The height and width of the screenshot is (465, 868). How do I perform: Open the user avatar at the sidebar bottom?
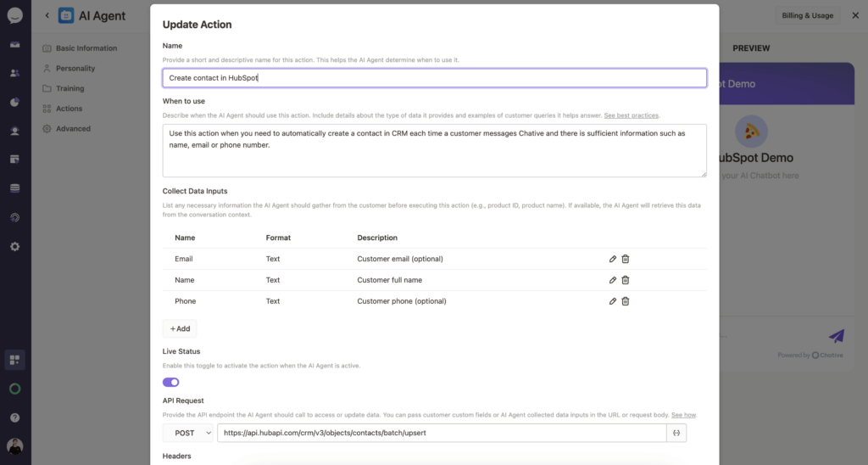pyautogui.click(x=15, y=446)
